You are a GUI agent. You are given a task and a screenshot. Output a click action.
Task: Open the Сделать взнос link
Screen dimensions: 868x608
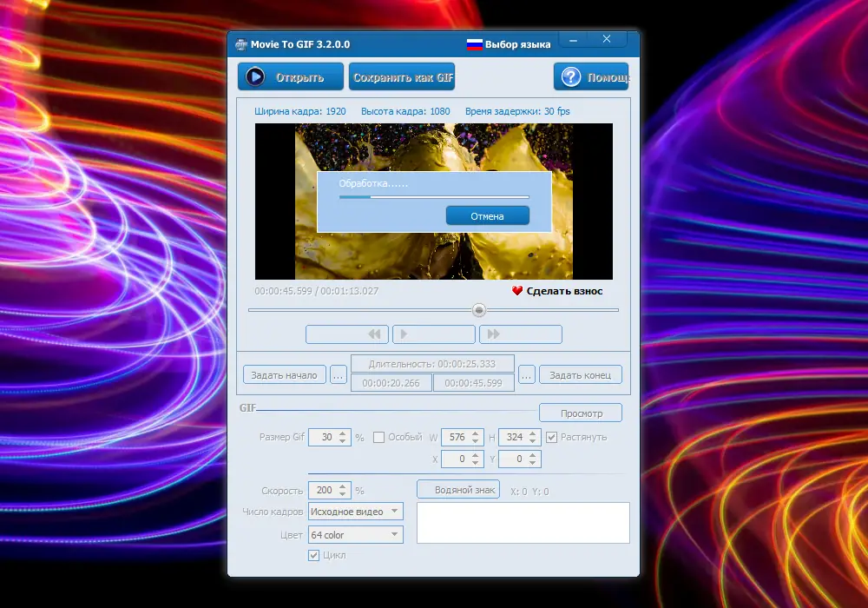tap(565, 291)
